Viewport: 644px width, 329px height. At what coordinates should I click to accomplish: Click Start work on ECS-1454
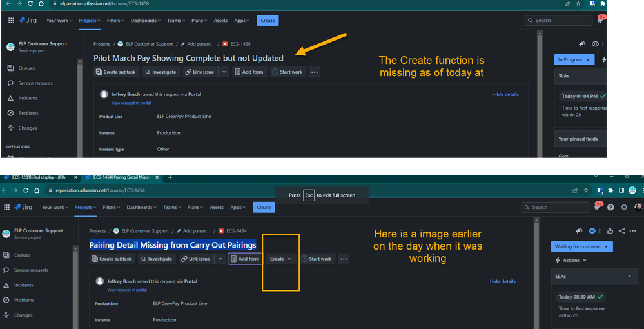317,259
